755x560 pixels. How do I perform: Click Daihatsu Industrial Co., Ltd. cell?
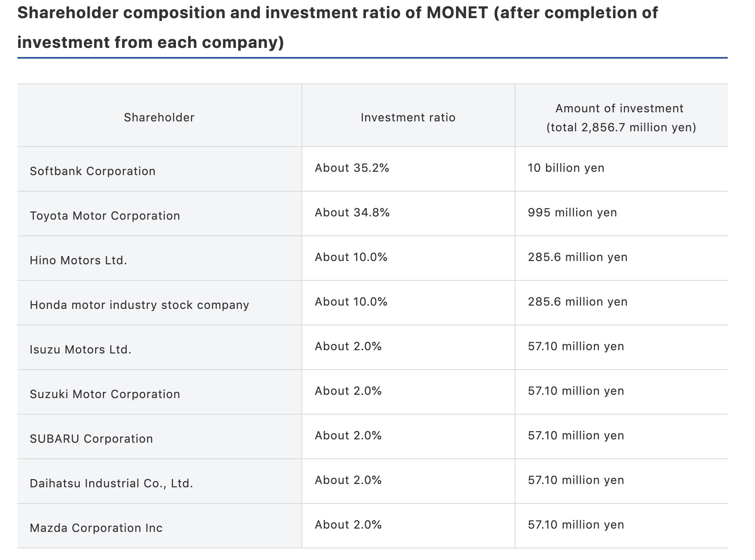coord(112,483)
